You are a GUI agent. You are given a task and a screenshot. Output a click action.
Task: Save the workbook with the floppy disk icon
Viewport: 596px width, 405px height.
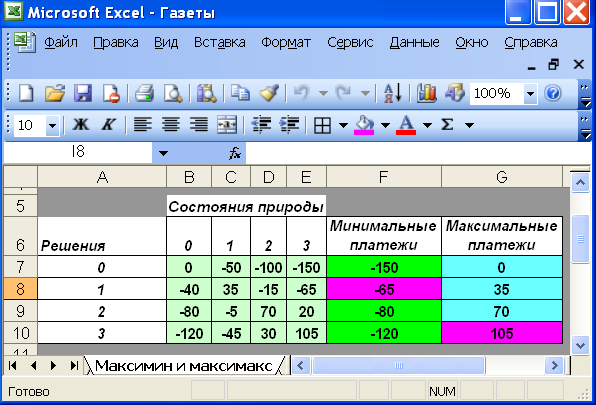pyautogui.click(x=82, y=93)
